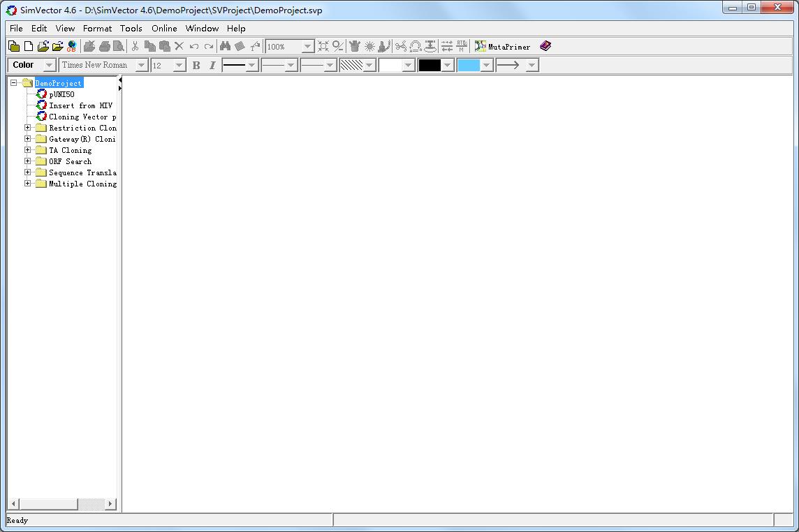
Task: Toggle Italic formatting
Action: (x=212, y=65)
